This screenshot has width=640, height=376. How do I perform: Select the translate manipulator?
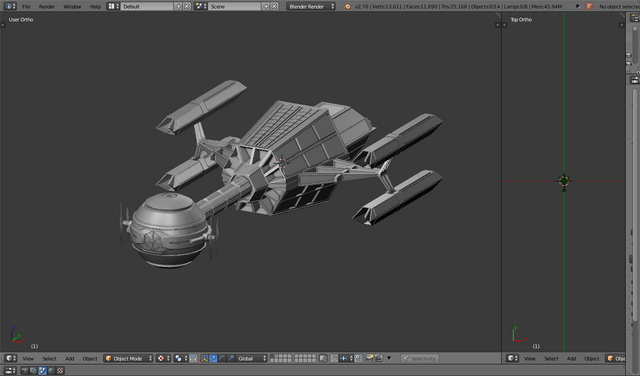(213, 358)
